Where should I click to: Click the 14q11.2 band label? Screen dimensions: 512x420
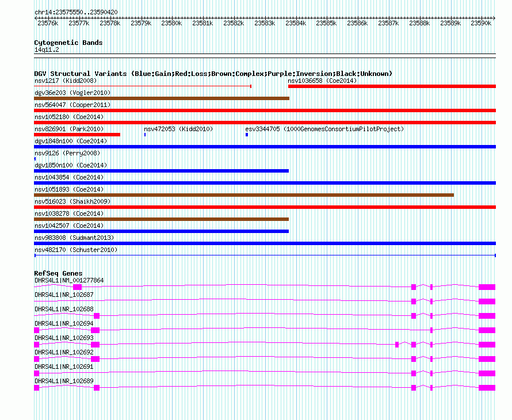(x=47, y=49)
